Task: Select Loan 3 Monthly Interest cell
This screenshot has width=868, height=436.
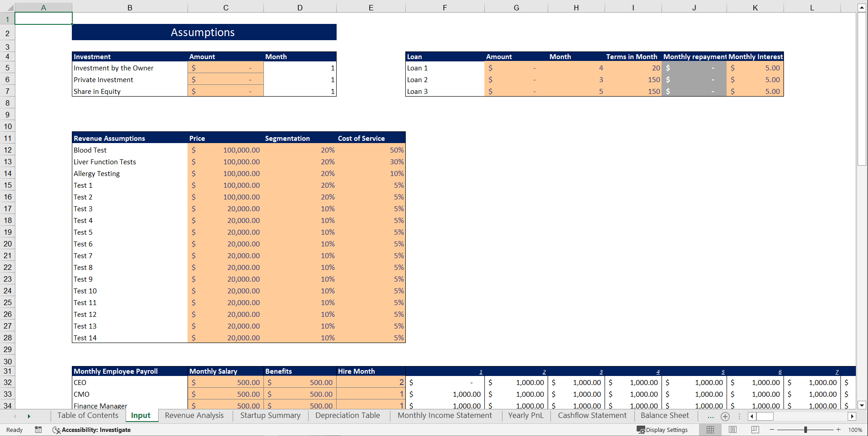Action: coord(755,91)
